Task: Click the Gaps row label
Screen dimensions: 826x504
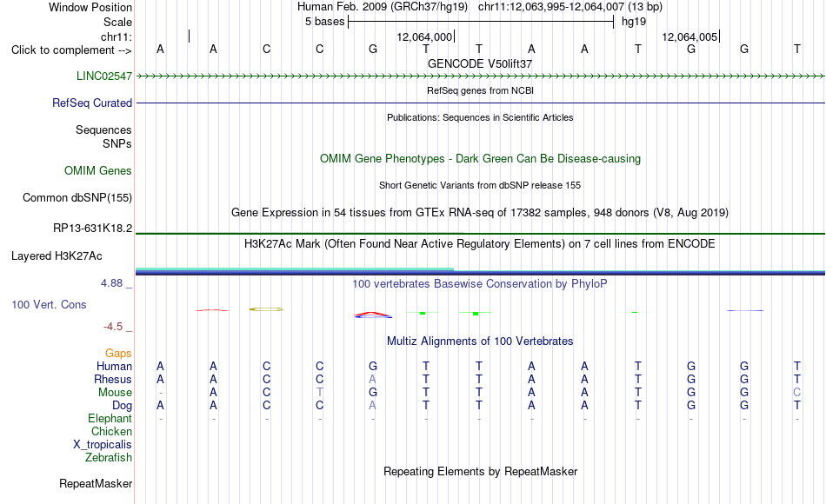Action: tap(118, 354)
